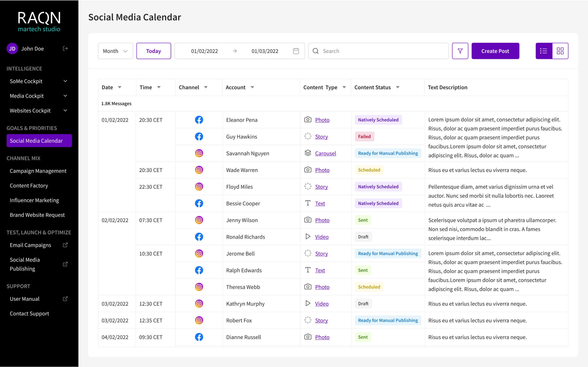This screenshot has width=588, height=367.
Task: Navigate to Content Factory
Action: pos(29,185)
